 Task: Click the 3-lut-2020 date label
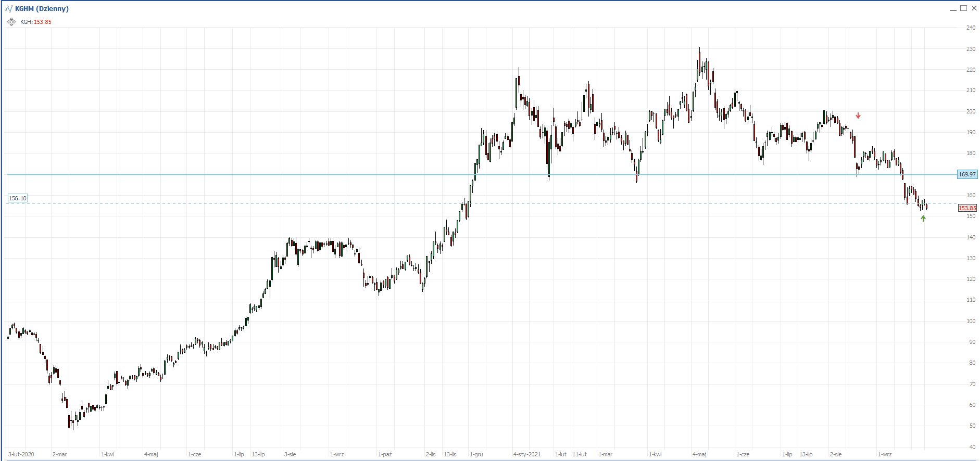[21, 454]
